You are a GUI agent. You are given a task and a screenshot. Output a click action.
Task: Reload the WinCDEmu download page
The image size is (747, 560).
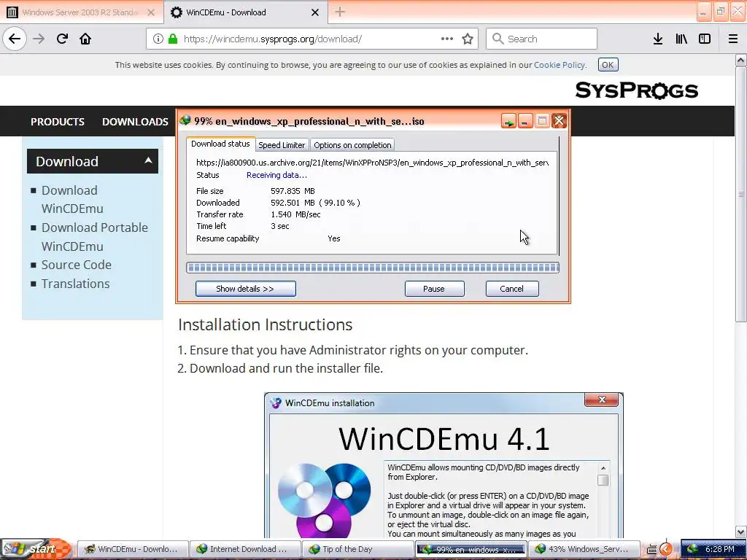pyautogui.click(x=62, y=39)
